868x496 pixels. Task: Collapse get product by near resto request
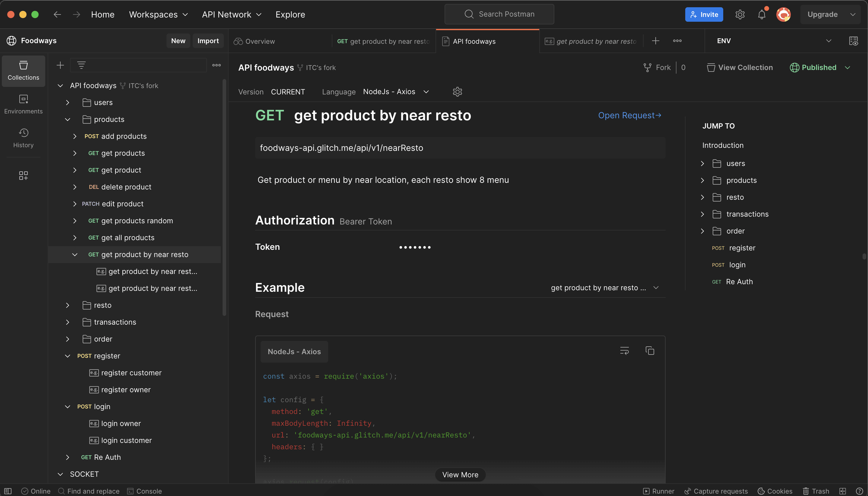click(74, 254)
